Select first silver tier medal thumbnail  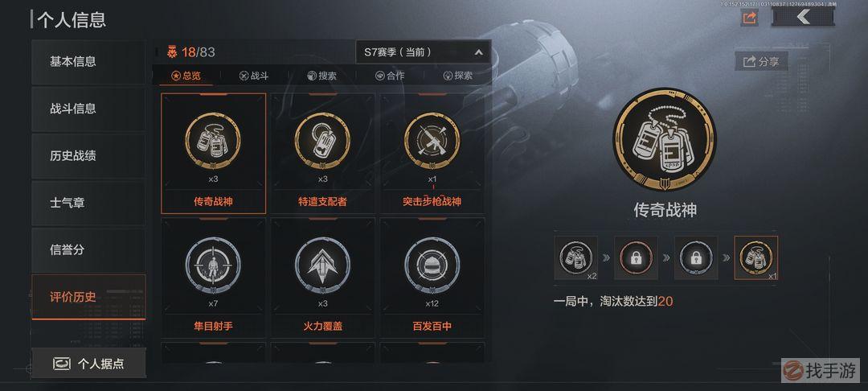pyautogui.click(x=575, y=258)
